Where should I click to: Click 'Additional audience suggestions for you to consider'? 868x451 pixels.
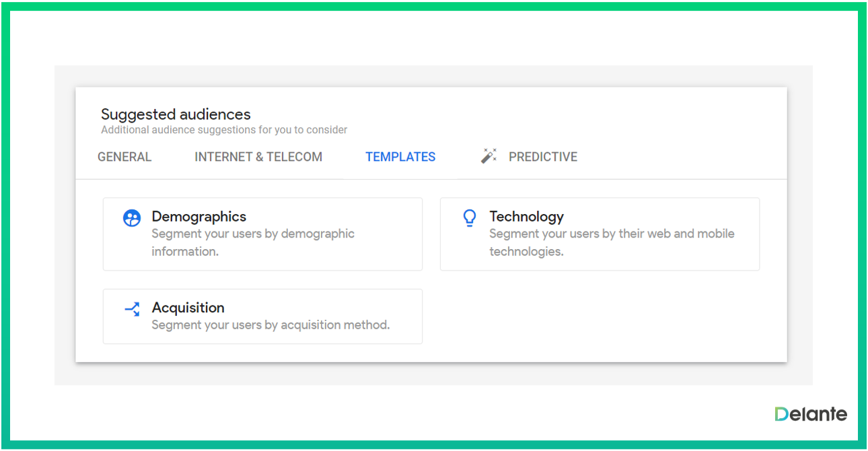point(224,130)
